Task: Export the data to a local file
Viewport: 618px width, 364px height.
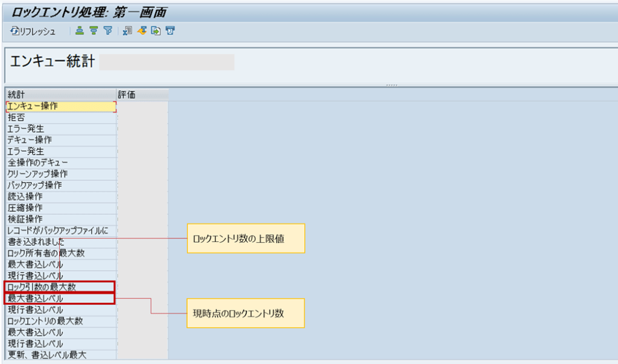Action: pos(142,30)
